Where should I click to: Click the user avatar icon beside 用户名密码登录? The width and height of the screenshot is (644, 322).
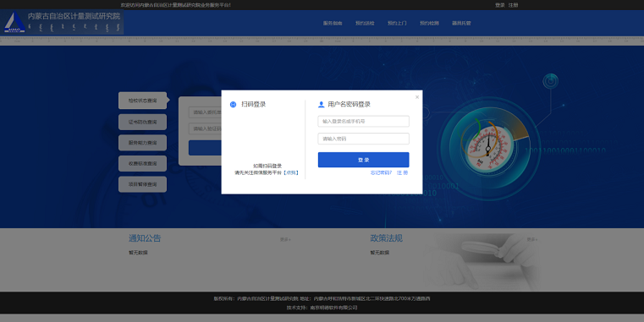[x=322, y=105]
